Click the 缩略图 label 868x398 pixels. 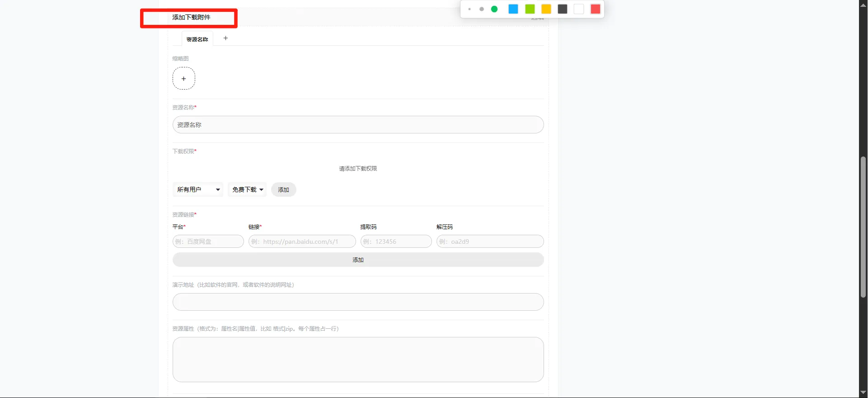point(180,59)
